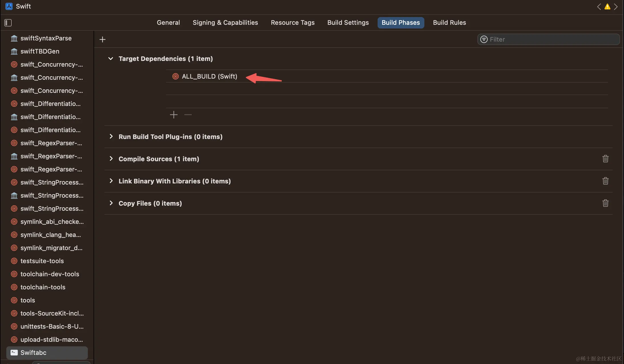The image size is (624, 364).
Task: Click the library icon of swiftTBDGen
Action: pos(14,51)
